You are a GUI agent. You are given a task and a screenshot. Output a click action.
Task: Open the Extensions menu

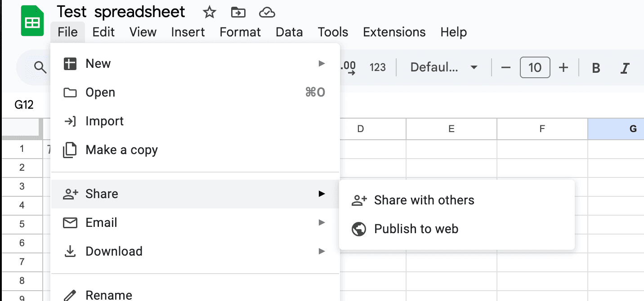(394, 32)
